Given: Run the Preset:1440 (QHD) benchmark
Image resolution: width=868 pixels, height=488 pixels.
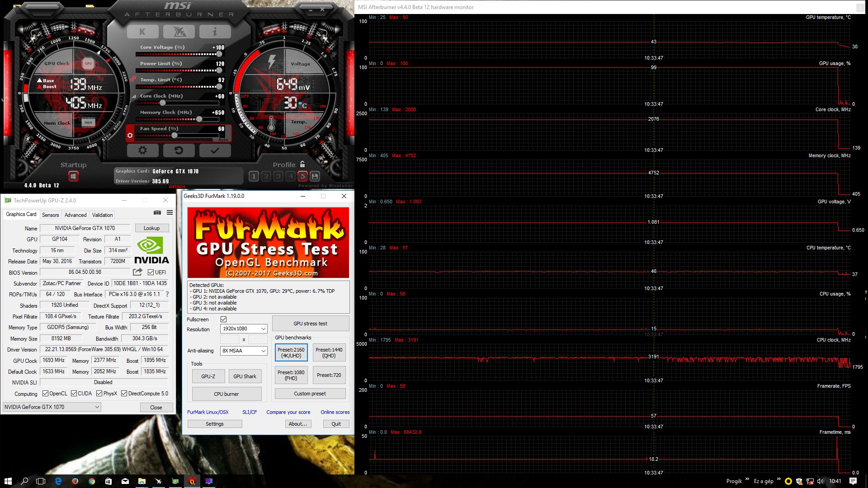Looking at the screenshot, I should (x=329, y=352).
